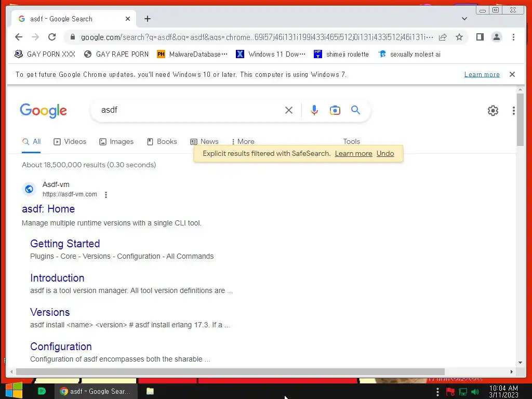This screenshot has height=399, width=532.
Task: Click the forward navigation arrow
Action: click(35, 37)
